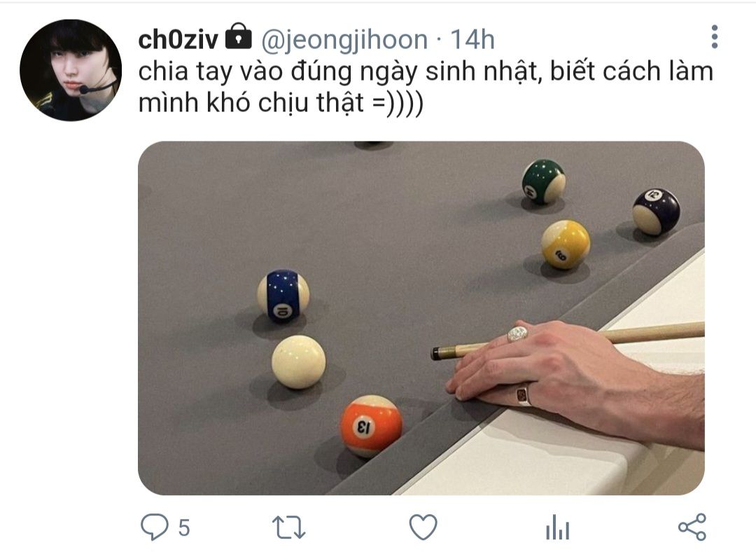Click the blue 10 ball in photo

pos(283,296)
